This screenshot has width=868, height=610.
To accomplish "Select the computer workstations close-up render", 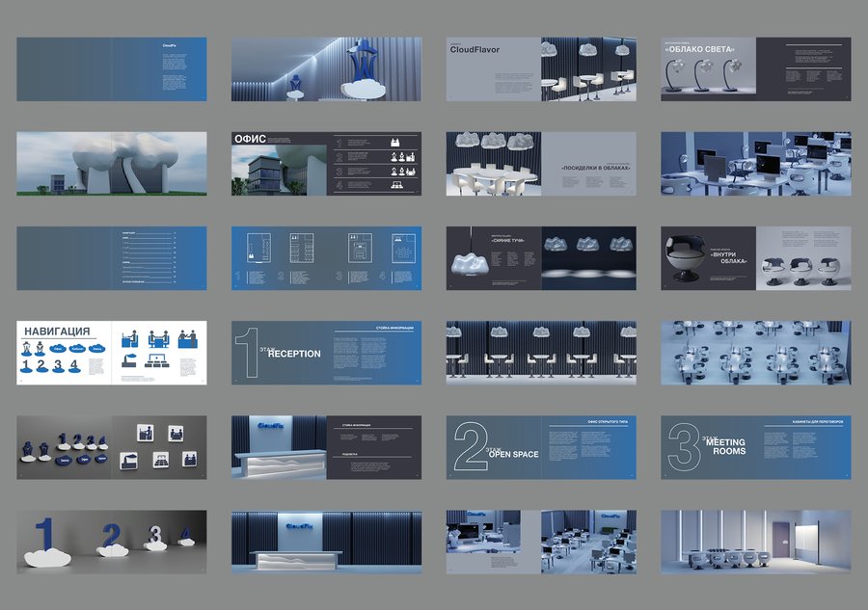I will 755,164.
